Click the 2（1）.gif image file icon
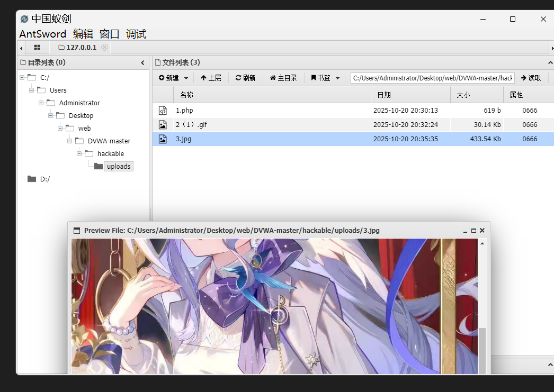Screen dimensions: 554x392 click(163, 124)
